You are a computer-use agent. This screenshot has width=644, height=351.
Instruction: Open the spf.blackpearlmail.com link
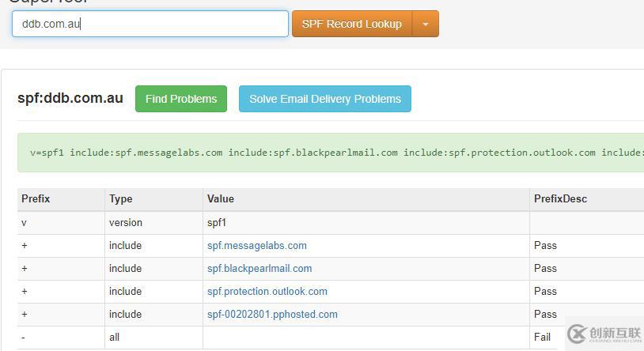(x=259, y=269)
